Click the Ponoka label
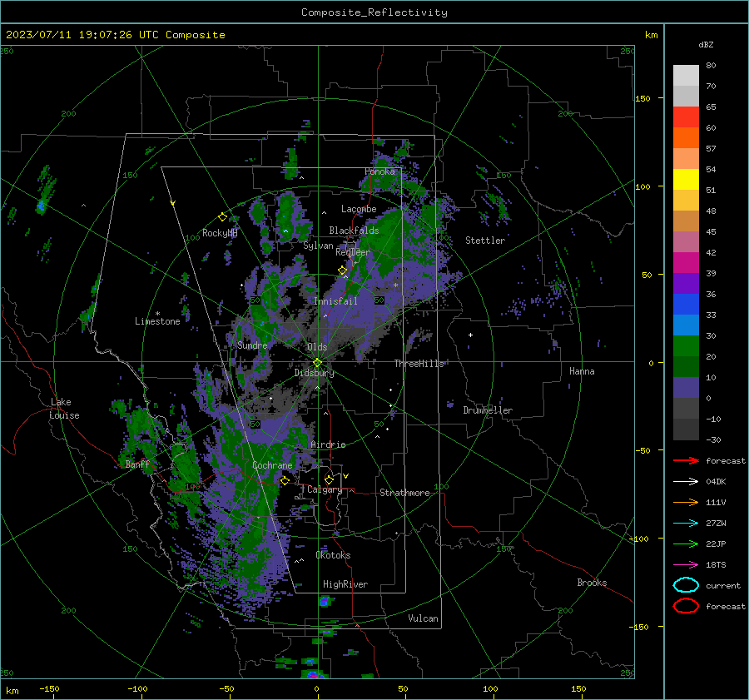This screenshot has width=749, height=700. pyautogui.click(x=379, y=171)
